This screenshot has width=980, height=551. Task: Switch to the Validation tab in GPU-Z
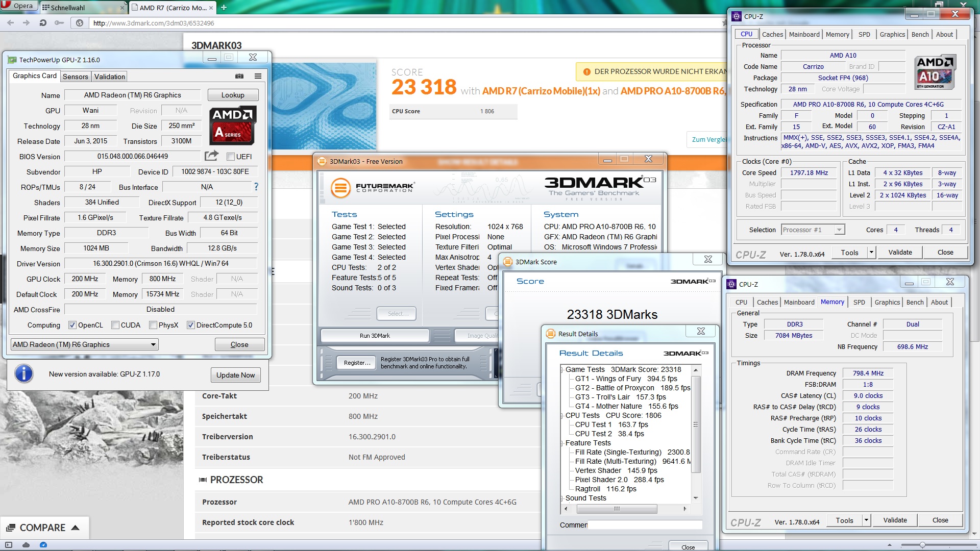pyautogui.click(x=109, y=77)
